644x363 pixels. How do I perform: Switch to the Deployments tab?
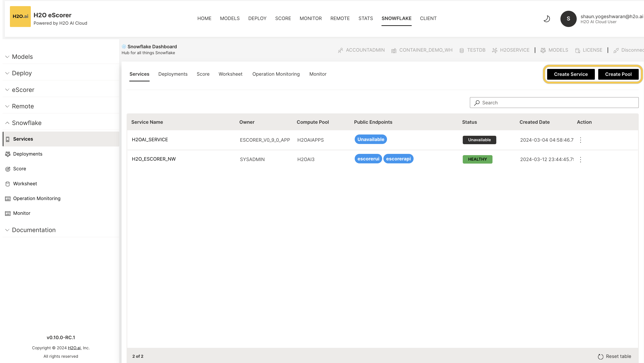click(173, 74)
